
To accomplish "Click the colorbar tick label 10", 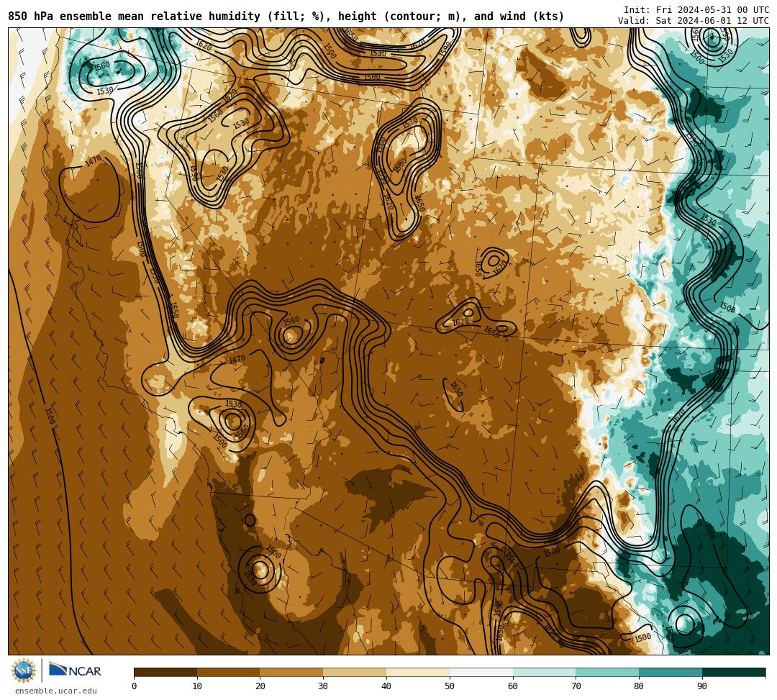I will [x=197, y=686].
